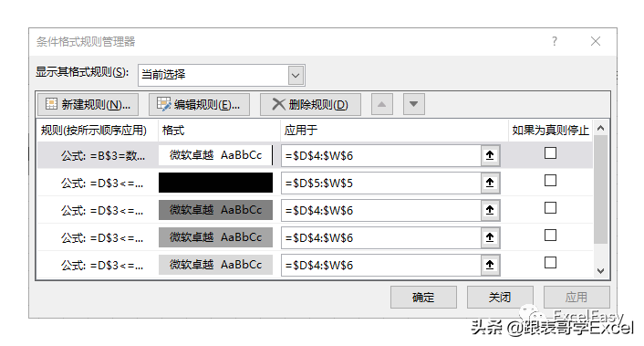This screenshot has width=644, height=346.
Task: Tick stop-if-true checkbox for =$D$5:$W$5 rule
Action: [x=550, y=181]
